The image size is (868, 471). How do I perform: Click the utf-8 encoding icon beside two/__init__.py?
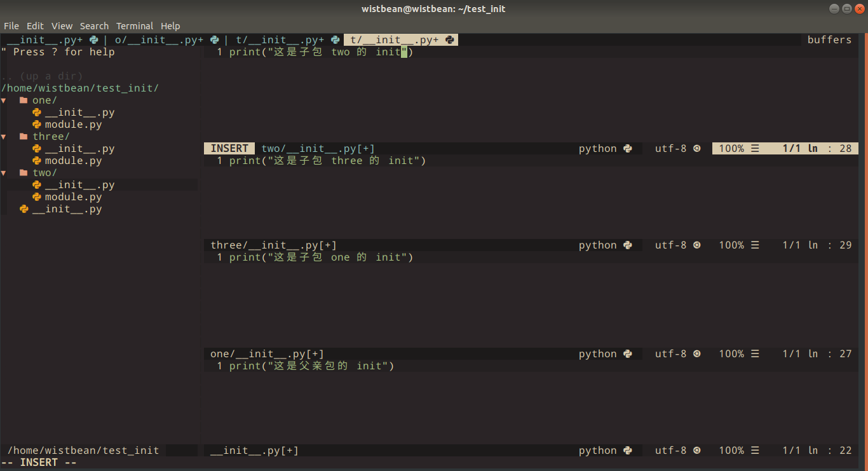(x=696, y=148)
